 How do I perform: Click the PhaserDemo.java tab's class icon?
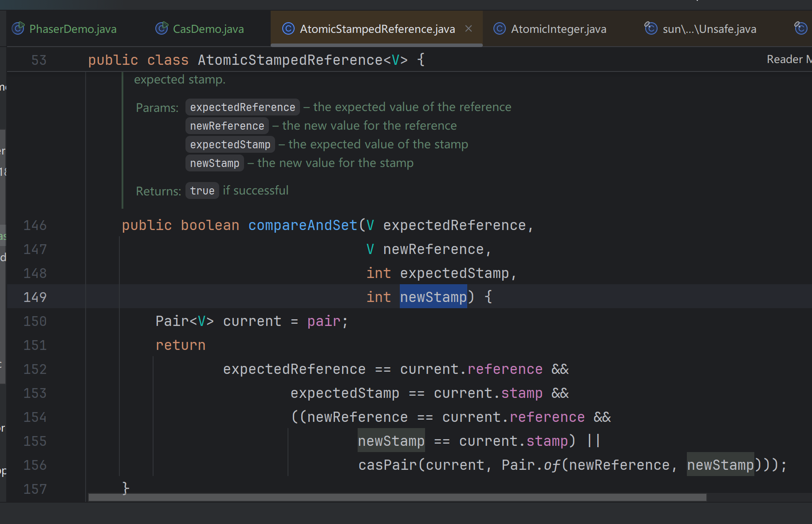click(x=18, y=29)
